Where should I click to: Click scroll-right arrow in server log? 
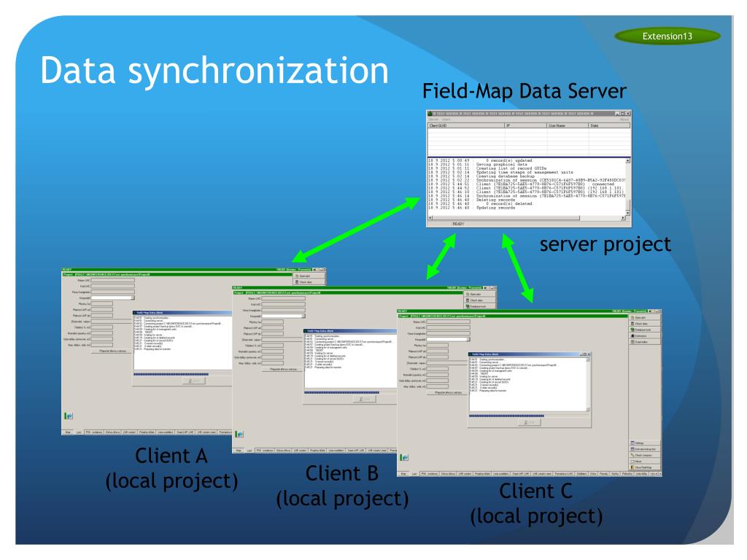tap(623, 217)
